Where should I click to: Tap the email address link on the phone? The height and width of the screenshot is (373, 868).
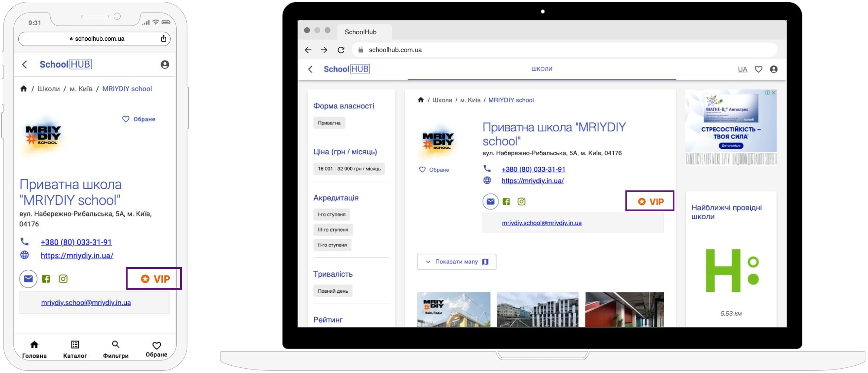tap(86, 303)
